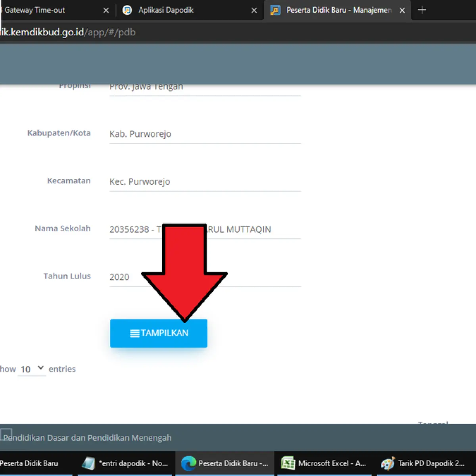Open the Propinsi field Prov. Jawa Tengah
Image resolution: width=476 pixels, height=476 pixels.
(205, 89)
